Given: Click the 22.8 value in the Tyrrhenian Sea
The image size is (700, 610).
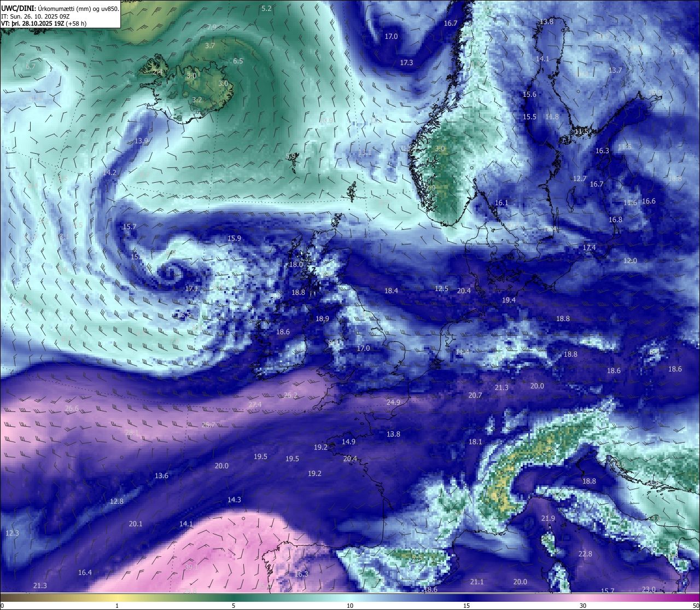Looking at the screenshot, I should pyautogui.click(x=585, y=554).
